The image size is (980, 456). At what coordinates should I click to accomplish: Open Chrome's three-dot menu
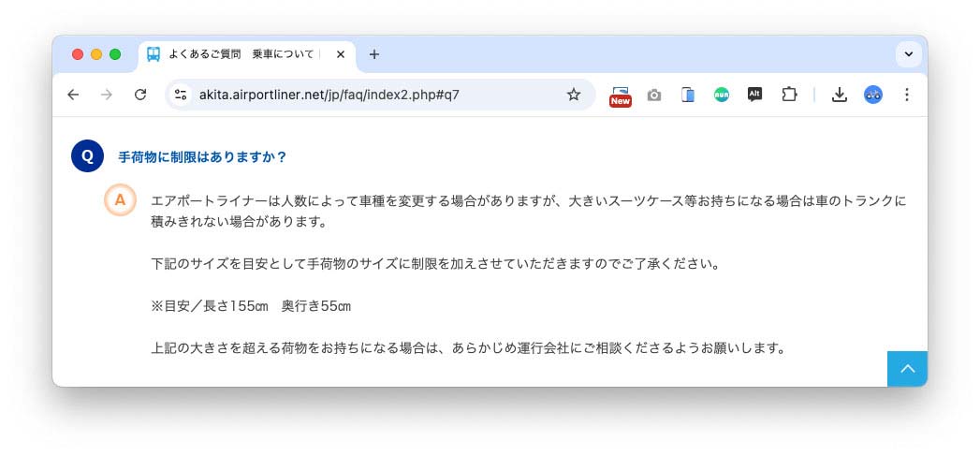pos(907,95)
